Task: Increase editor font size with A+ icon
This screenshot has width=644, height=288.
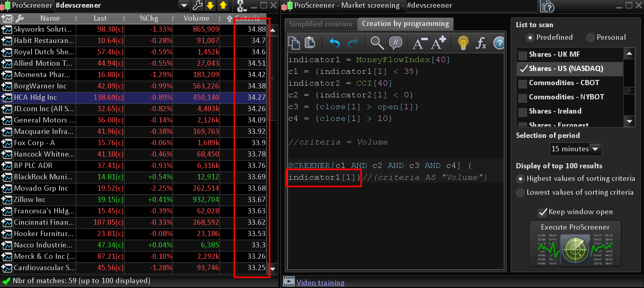Action: (x=438, y=43)
